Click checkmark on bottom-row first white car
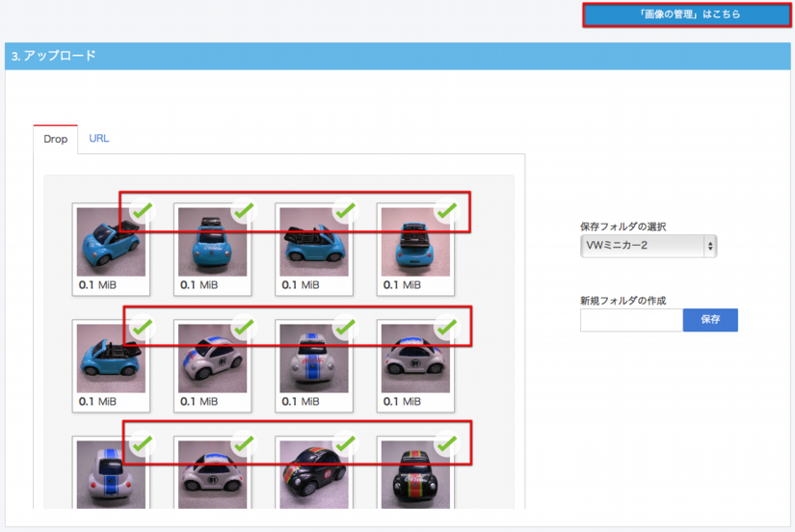 coord(142,444)
